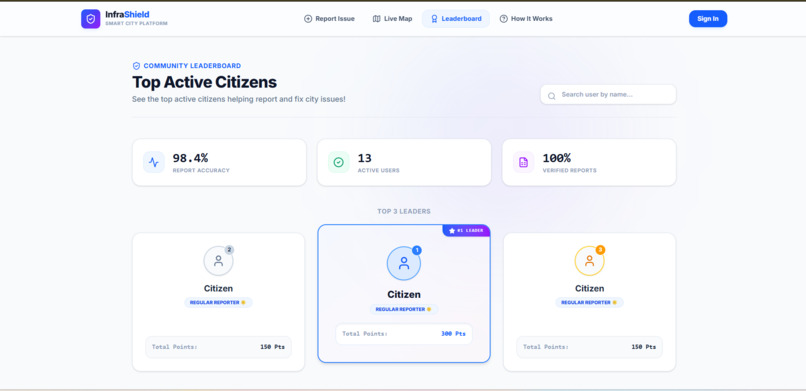Click the checkmark icon on Active Users card
The height and width of the screenshot is (391, 806).
[338, 162]
